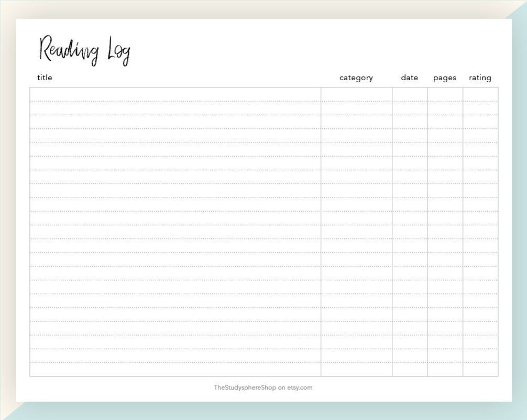Select the rating column header
This screenshot has width=527, height=420.
[x=480, y=78]
